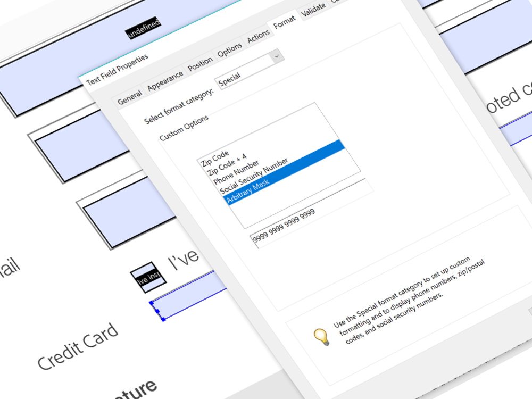Open the format category dropdown showing Special
This screenshot has height=399, width=532.
[x=248, y=70]
